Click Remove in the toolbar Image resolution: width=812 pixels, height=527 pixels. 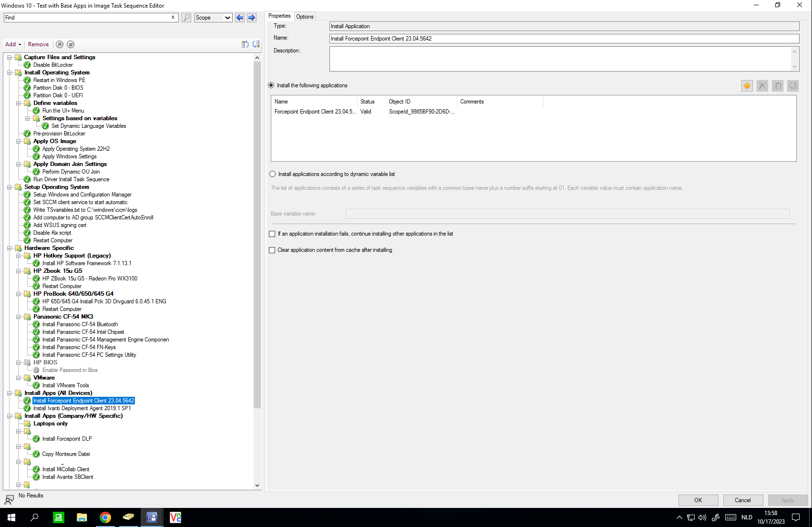point(38,44)
